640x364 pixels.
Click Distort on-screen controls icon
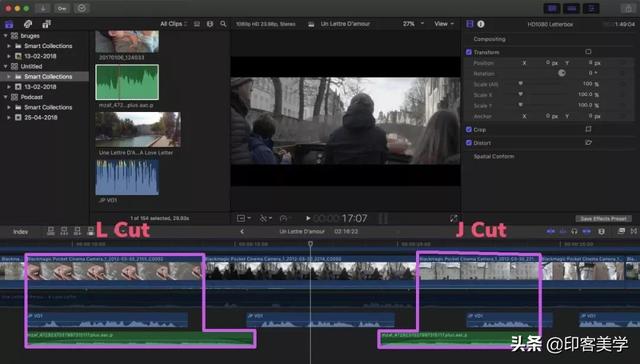click(x=588, y=142)
